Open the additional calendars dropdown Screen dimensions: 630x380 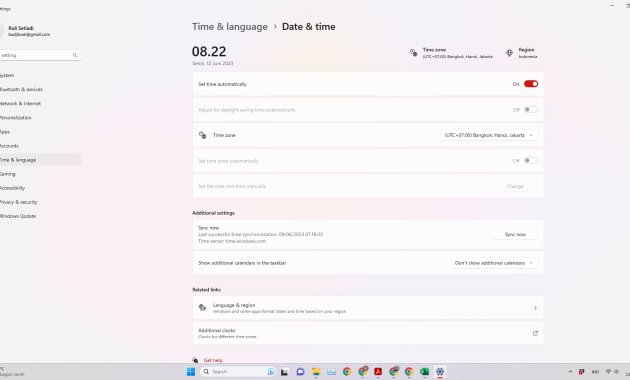point(494,263)
